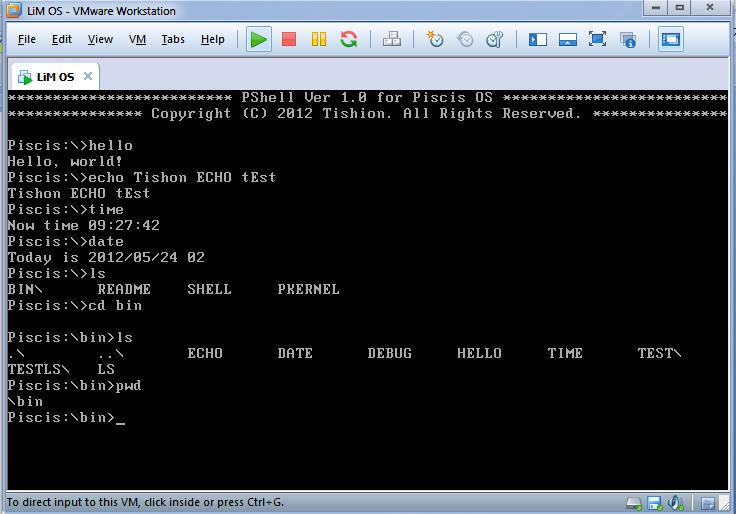Click the hard disk status icon
Image resolution: width=736 pixels, height=514 pixels.
634,504
